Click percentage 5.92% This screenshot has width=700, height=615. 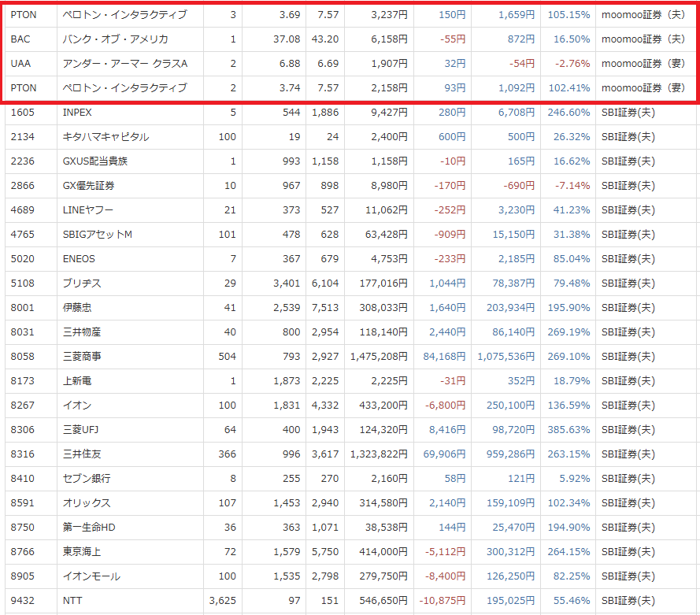575,479
